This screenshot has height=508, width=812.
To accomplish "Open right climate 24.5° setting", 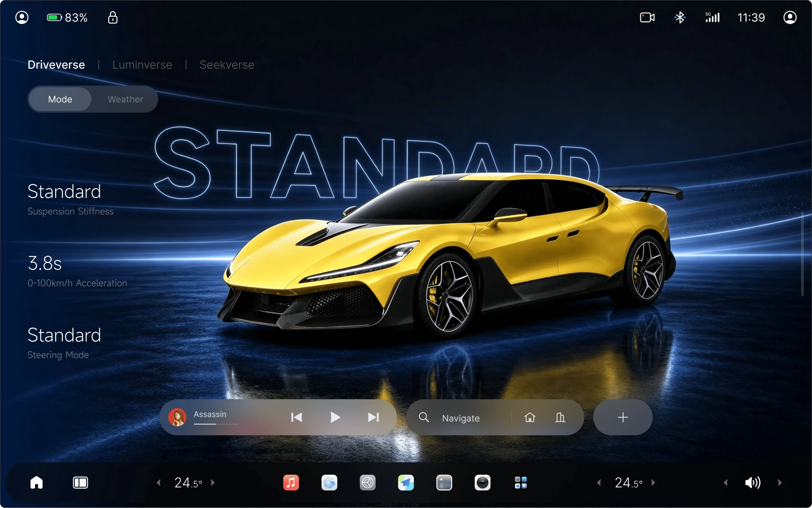I will pyautogui.click(x=629, y=483).
